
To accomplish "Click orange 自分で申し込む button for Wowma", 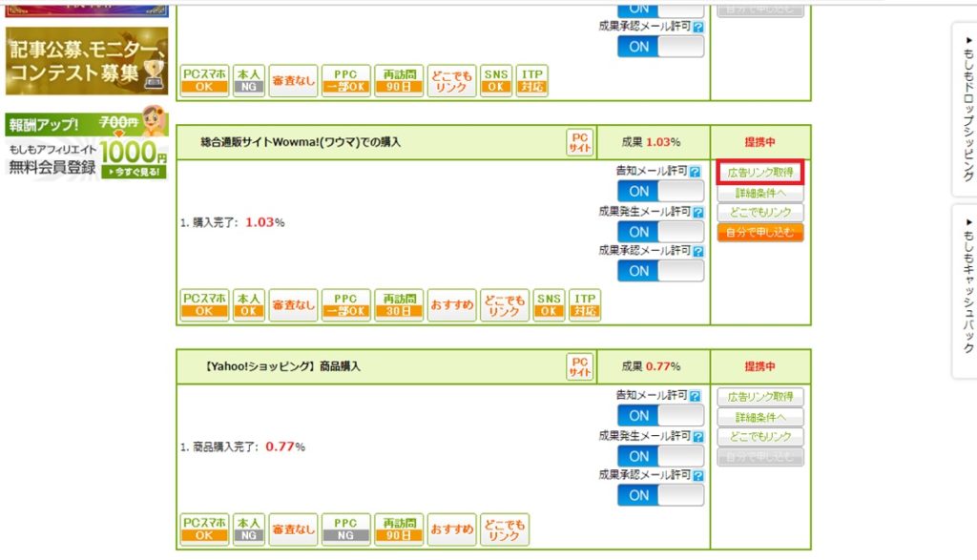I will coord(760,233).
